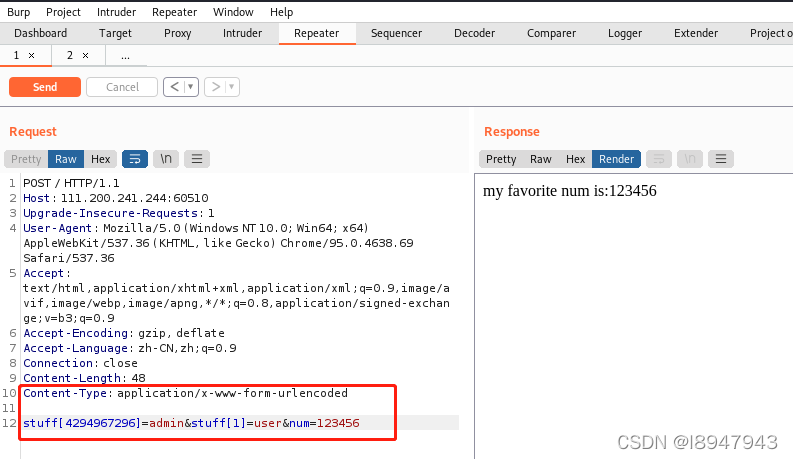This screenshot has height=459, width=793.
Task: Open Request panel options menu
Action: tap(197, 159)
